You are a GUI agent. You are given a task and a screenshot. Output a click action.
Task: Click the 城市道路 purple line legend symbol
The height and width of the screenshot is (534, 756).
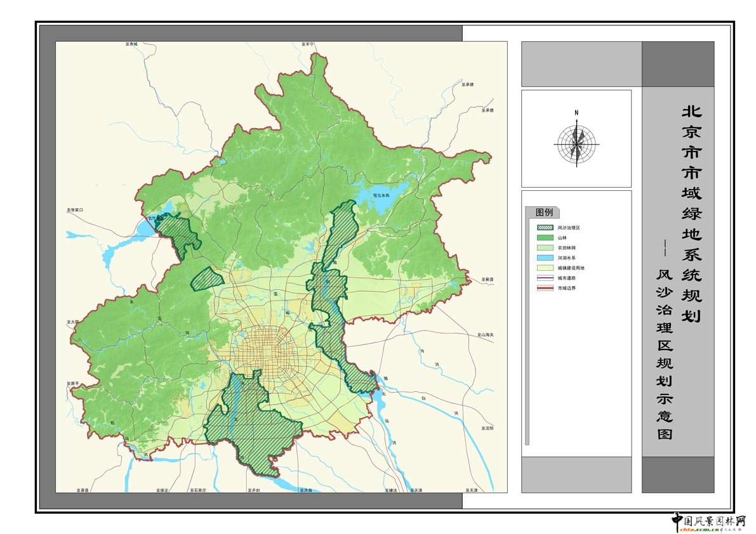(545, 278)
